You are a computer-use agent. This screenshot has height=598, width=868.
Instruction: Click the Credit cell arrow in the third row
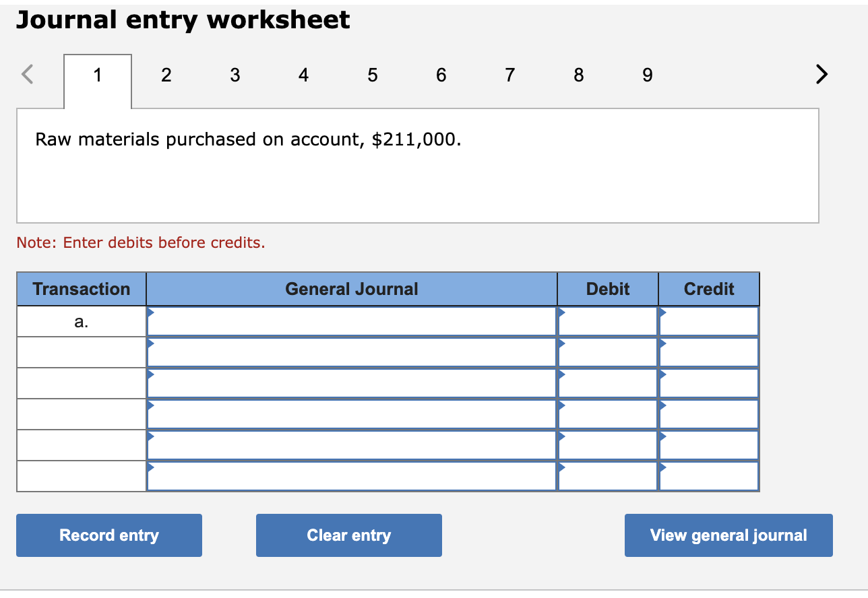662,374
